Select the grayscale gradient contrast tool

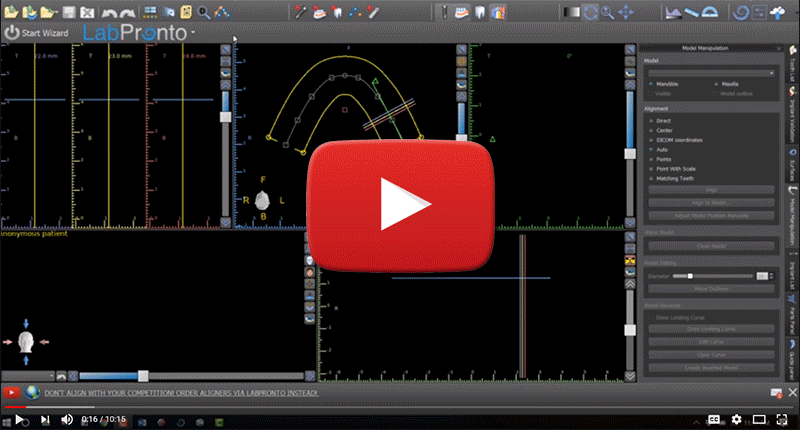571,12
